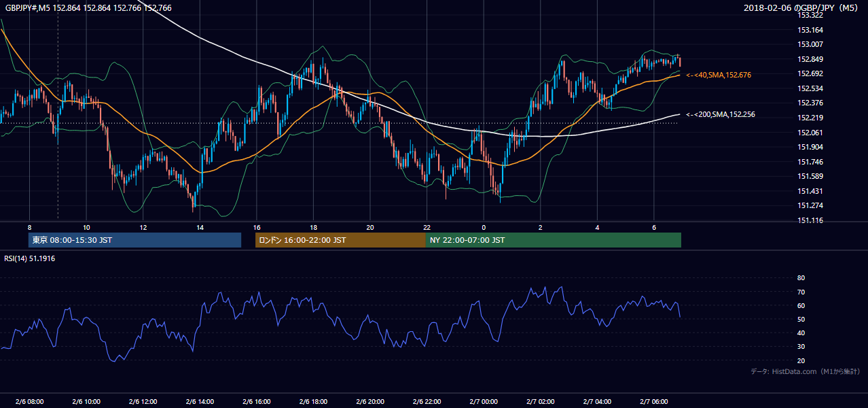Click price axis value 151.904
This screenshot has width=868, height=408.
coord(810,147)
